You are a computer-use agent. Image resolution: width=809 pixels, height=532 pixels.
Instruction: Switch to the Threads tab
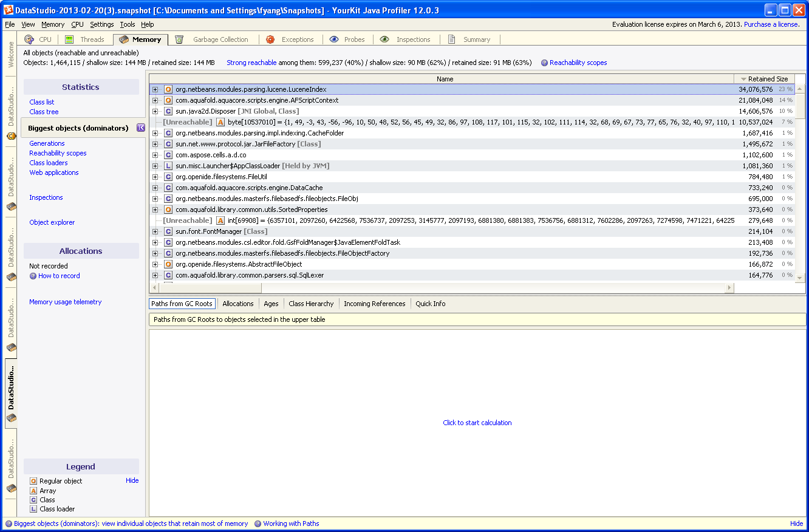pyautogui.click(x=84, y=39)
